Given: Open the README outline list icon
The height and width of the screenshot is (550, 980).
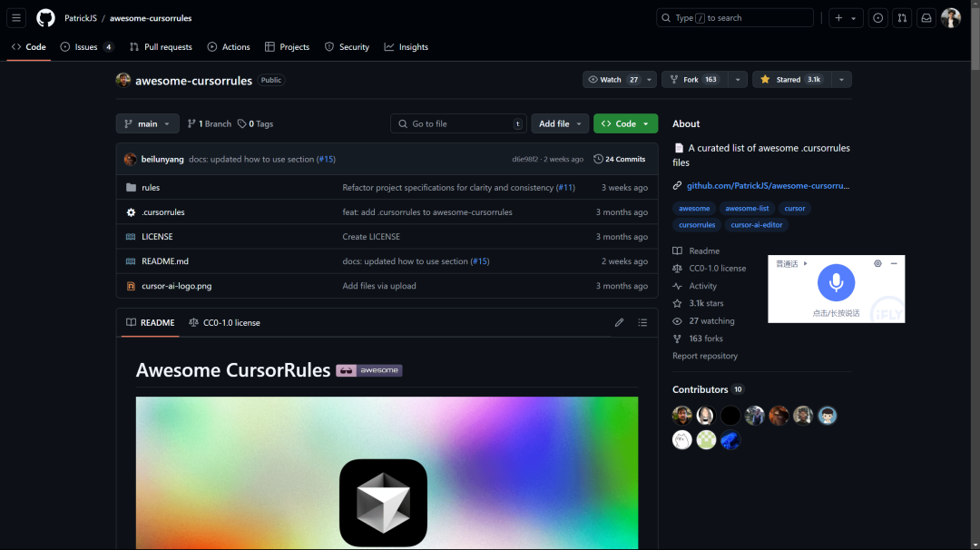Looking at the screenshot, I should pos(642,322).
